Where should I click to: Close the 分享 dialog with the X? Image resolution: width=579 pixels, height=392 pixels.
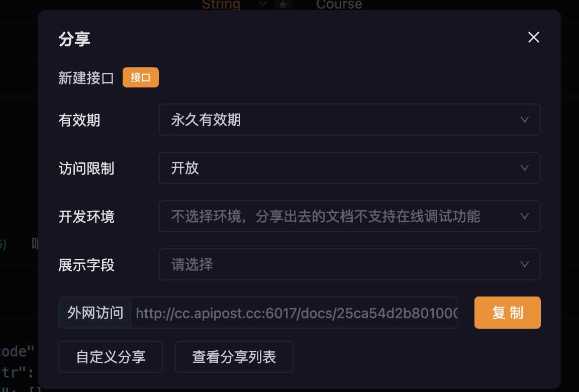pyautogui.click(x=533, y=37)
